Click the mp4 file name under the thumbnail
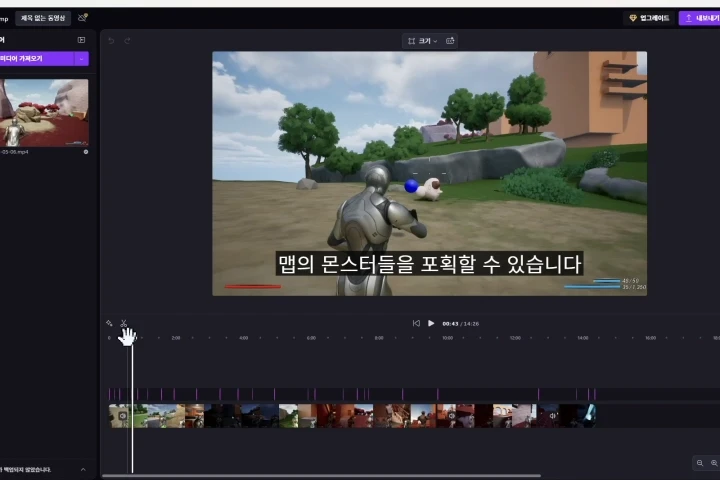The image size is (720, 480). click(x=15, y=152)
